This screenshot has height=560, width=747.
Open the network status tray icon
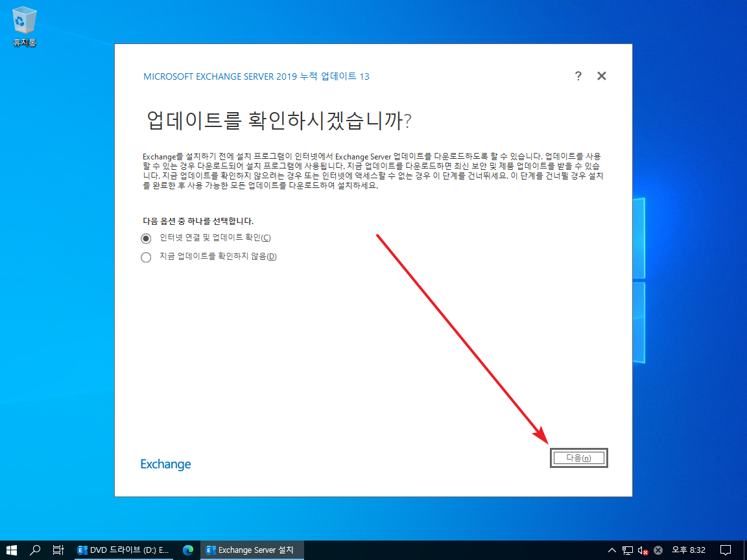628,550
